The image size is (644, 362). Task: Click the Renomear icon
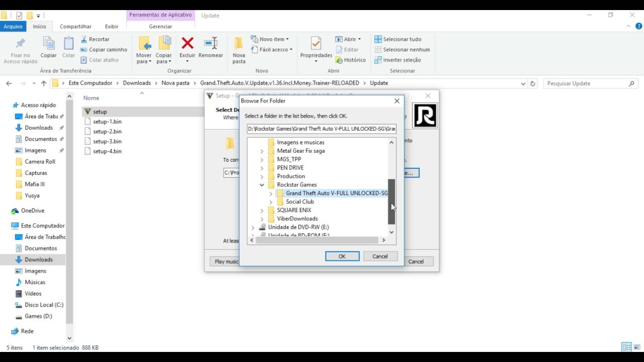click(x=211, y=43)
